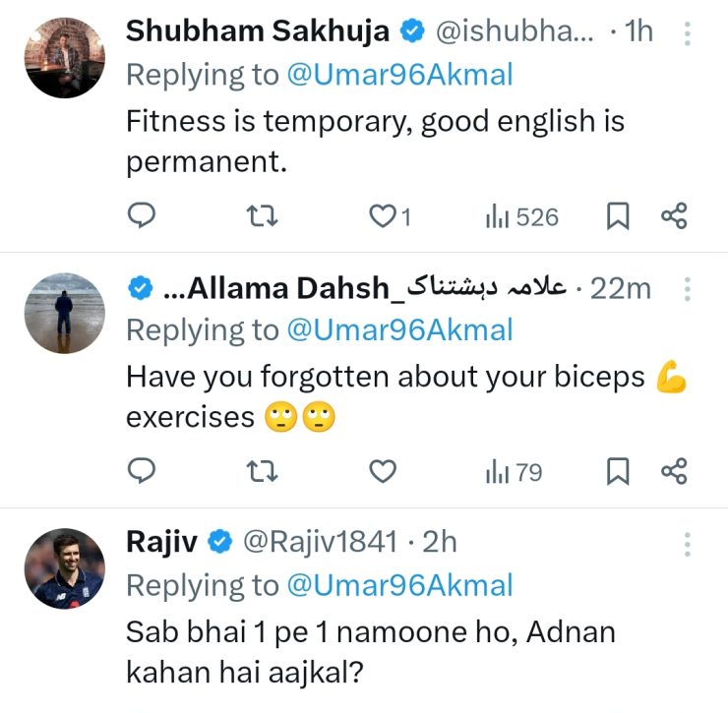728x713 pixels.
Task: Open @Umar96Akmal link in Rajiv's reply
Action: [399, 586]
